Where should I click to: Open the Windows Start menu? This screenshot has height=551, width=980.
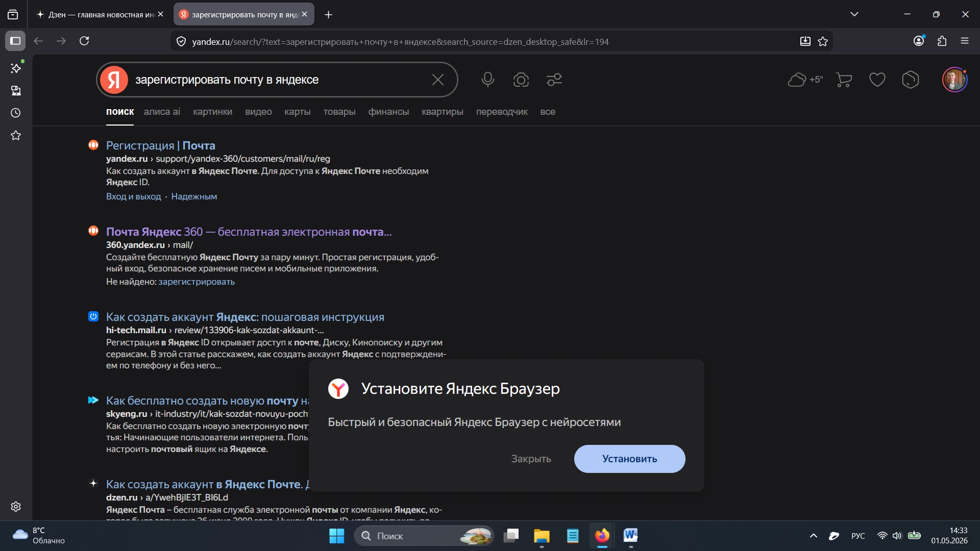point(337,536)
